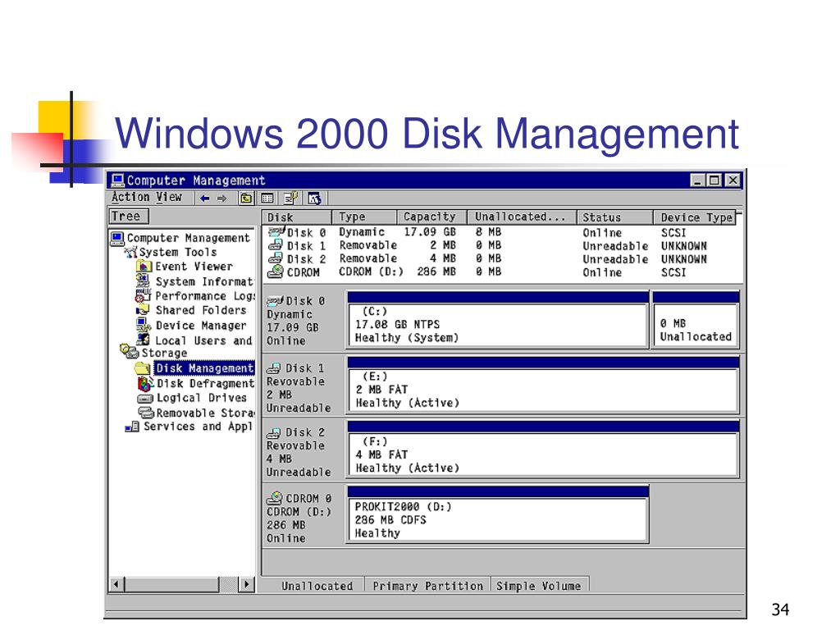Select the Disk 0 row icon in list
The image size is (840, 630).
276,232
